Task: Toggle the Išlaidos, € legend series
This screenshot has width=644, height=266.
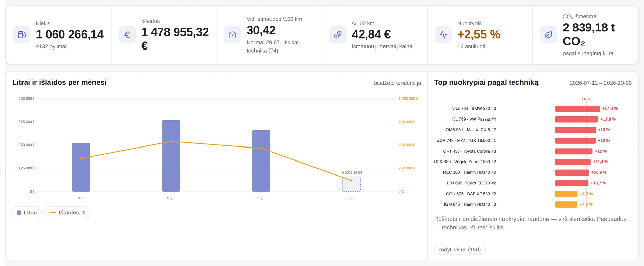Action: [x=67, y=213]
